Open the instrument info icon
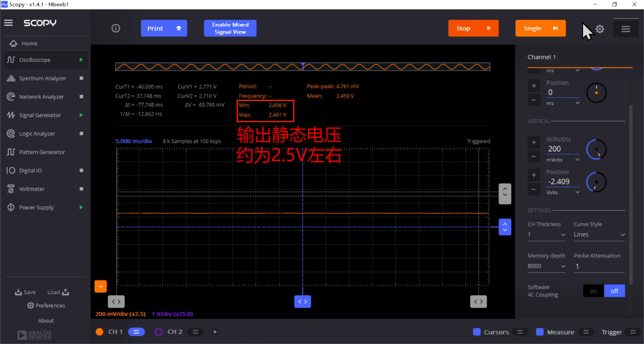 click(116, 28)
